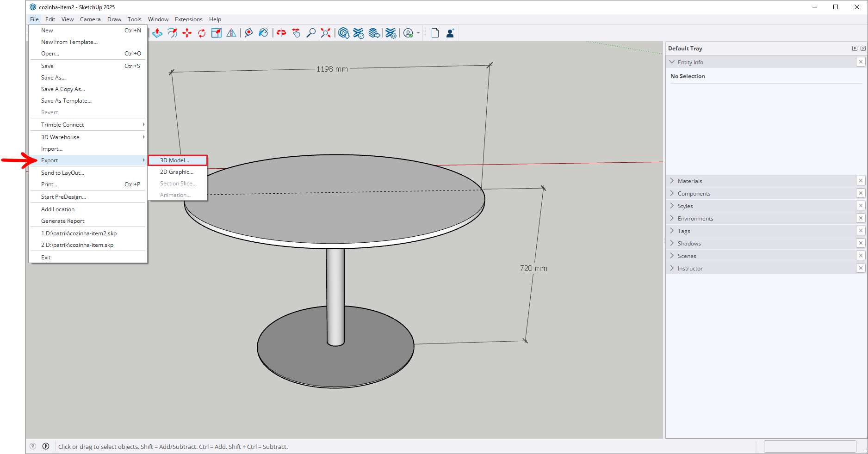This screenshot has height=454, width=868.
Task: Open the account sign-in dropdown arrow
Action: point(418,33)
